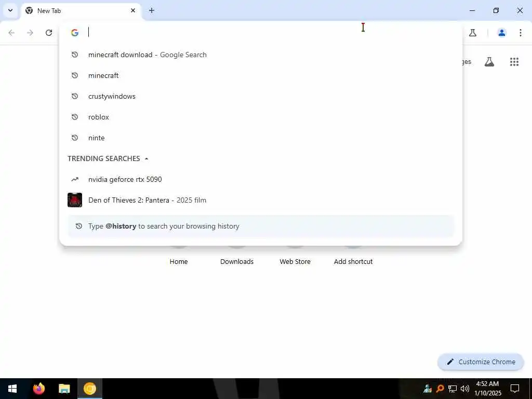Collapse the Trending Searches section
The height and width of the screenshot is (399, 532).
pyautogui.click(x=146, y=159)
